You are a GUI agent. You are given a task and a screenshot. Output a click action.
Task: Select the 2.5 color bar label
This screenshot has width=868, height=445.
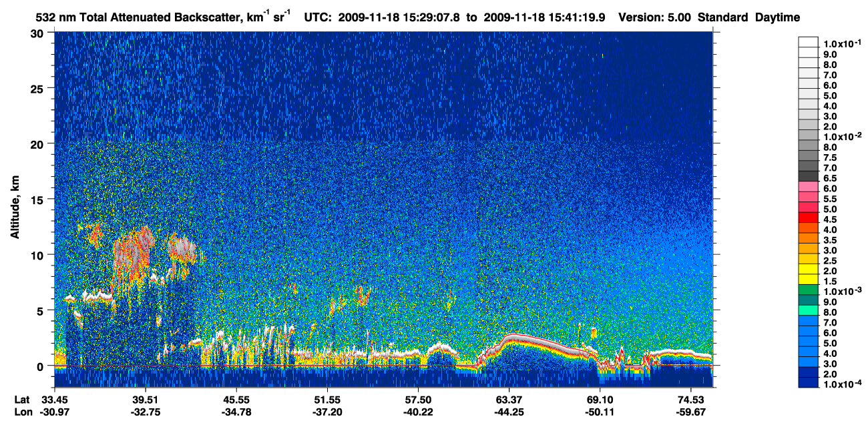[831, 261]
